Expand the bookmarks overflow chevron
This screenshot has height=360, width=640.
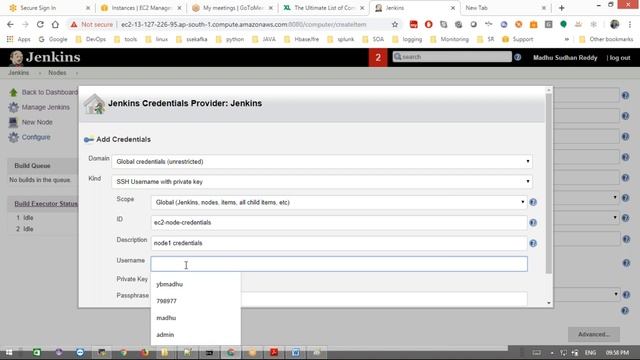pos(567,39)
